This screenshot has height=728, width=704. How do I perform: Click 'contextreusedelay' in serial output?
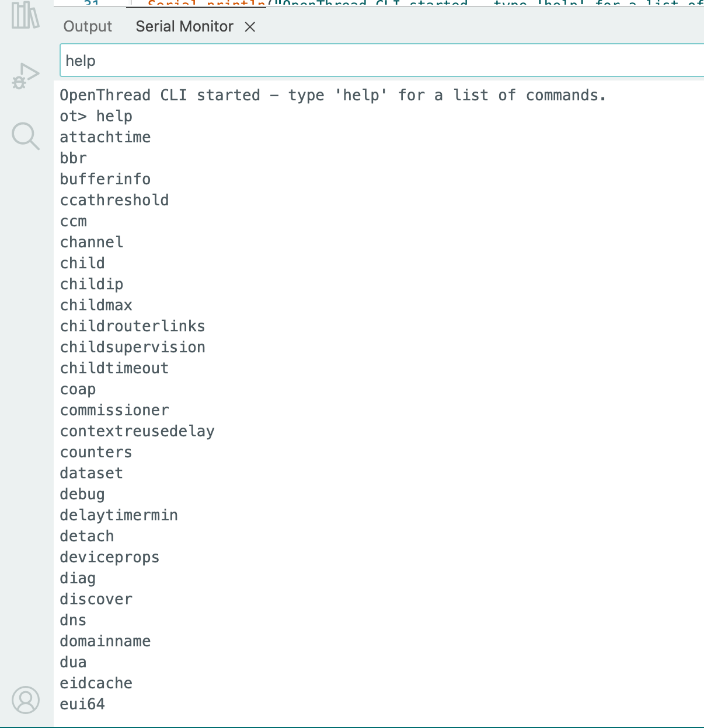(137, 431)
